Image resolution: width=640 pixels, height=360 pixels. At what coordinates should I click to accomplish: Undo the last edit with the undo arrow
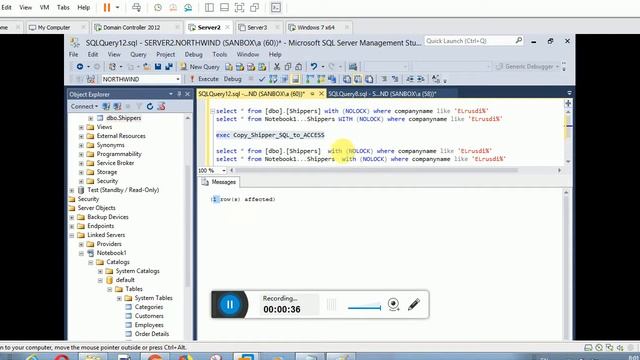click(x=313, y=67)
